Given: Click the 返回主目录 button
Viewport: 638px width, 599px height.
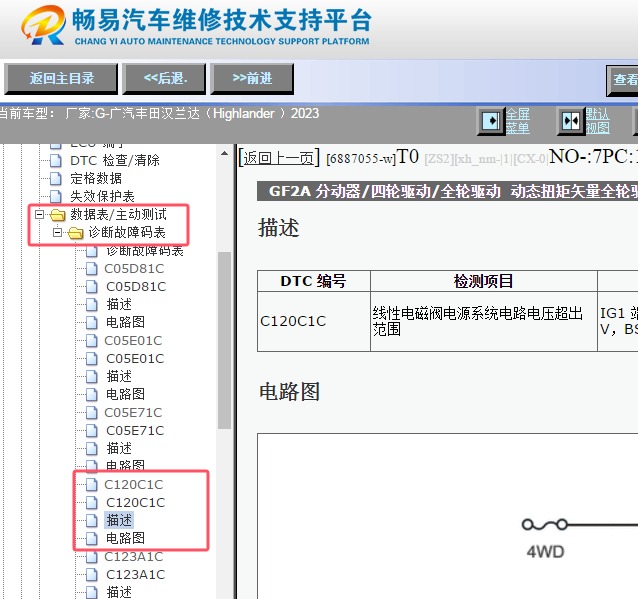Looking at the screenshot, I should pyautogui.click(x=61, y=79).
